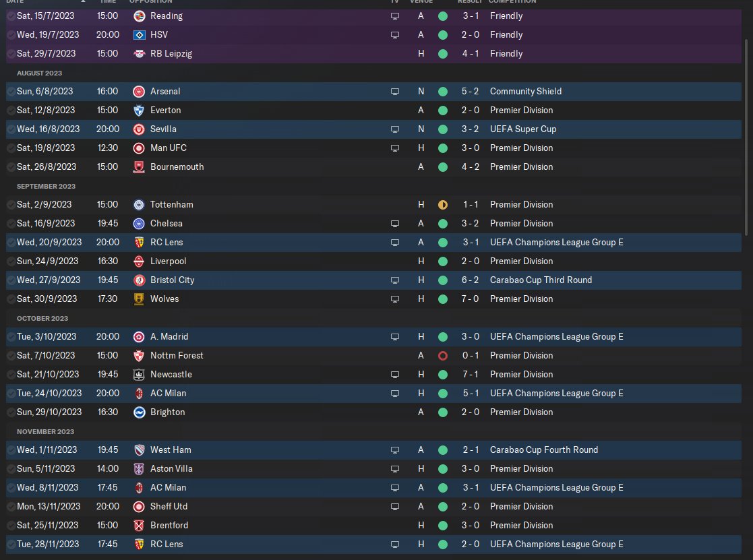Click the Newcastle club badge

pyautogui.click(x=139, y=374)
